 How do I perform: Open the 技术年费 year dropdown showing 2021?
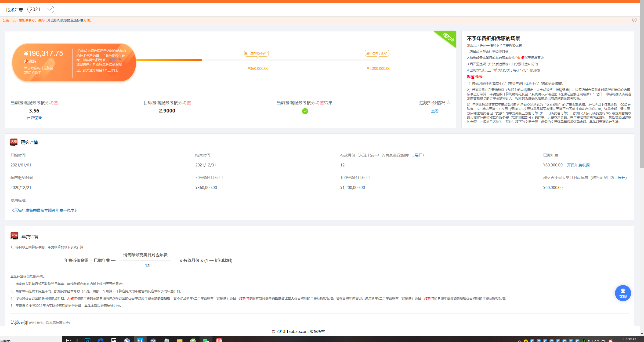[x=41, y=9]
